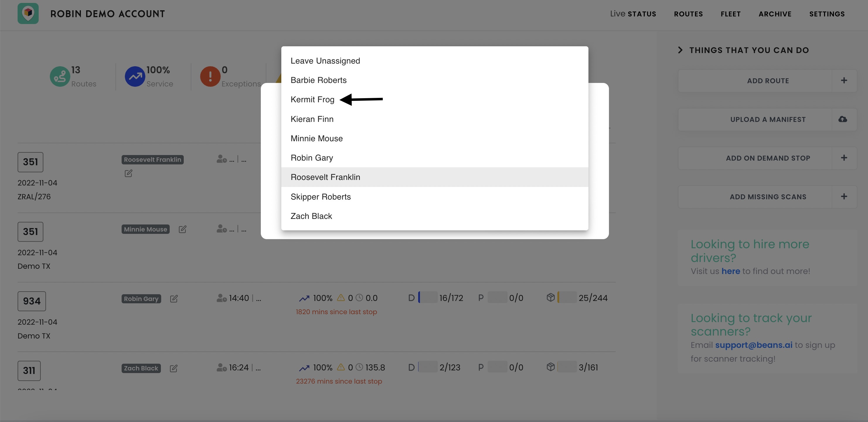Viewport: 868px width, 422px height.
Task: Click route number 934 box
Action: pyautogui.click(x=32, y=301)
